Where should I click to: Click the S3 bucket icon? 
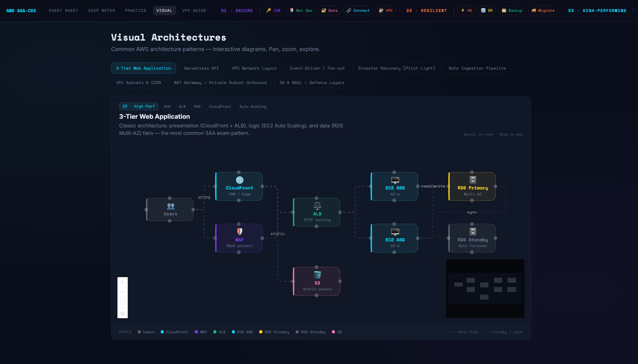[317, 275]
